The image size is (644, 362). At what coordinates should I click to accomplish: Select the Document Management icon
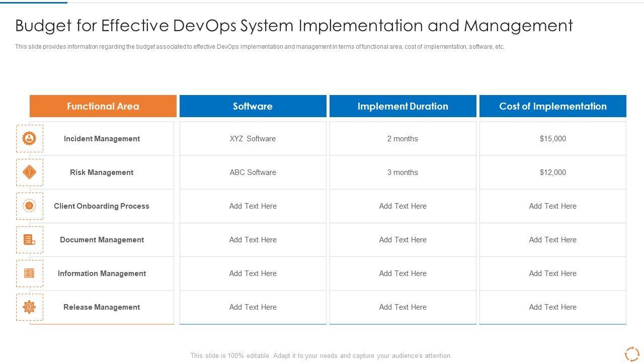click(29, 240)
